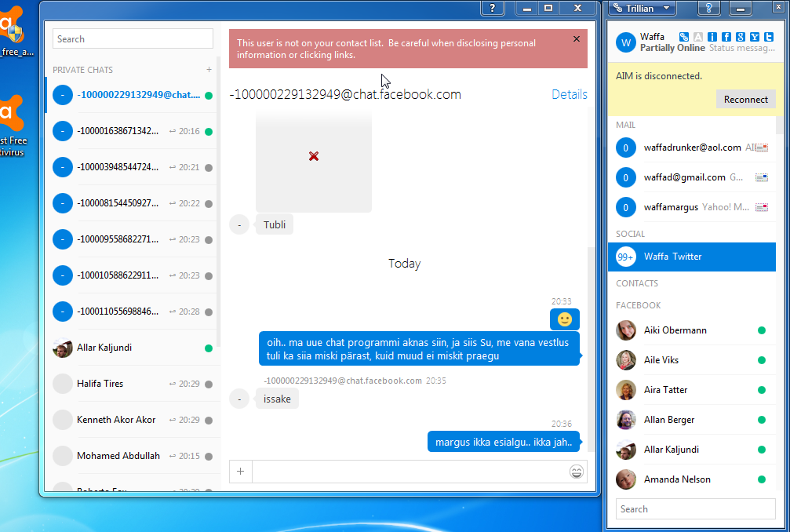Click the greyed-out AIM account icon
The image size is (790, 532).
click(697, 37)
